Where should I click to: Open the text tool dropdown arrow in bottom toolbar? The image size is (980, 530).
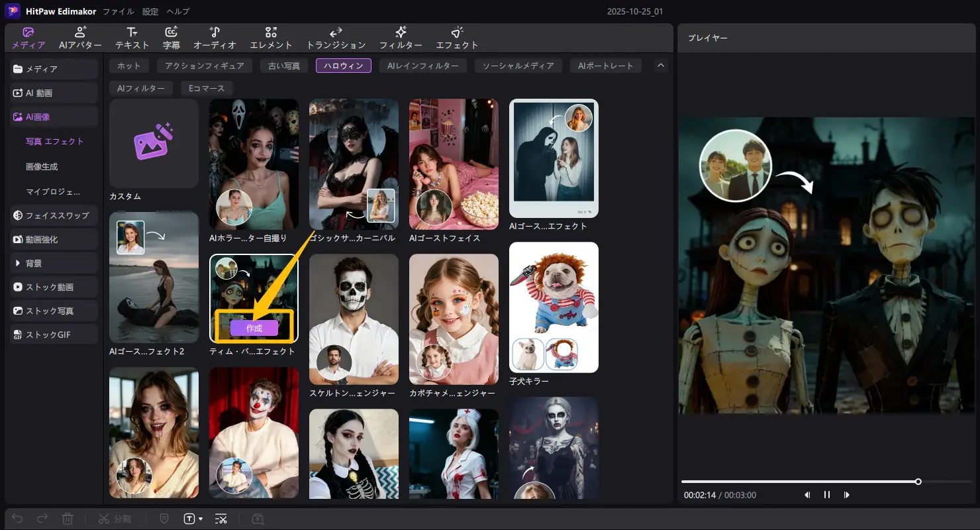[x=201, y=519]
